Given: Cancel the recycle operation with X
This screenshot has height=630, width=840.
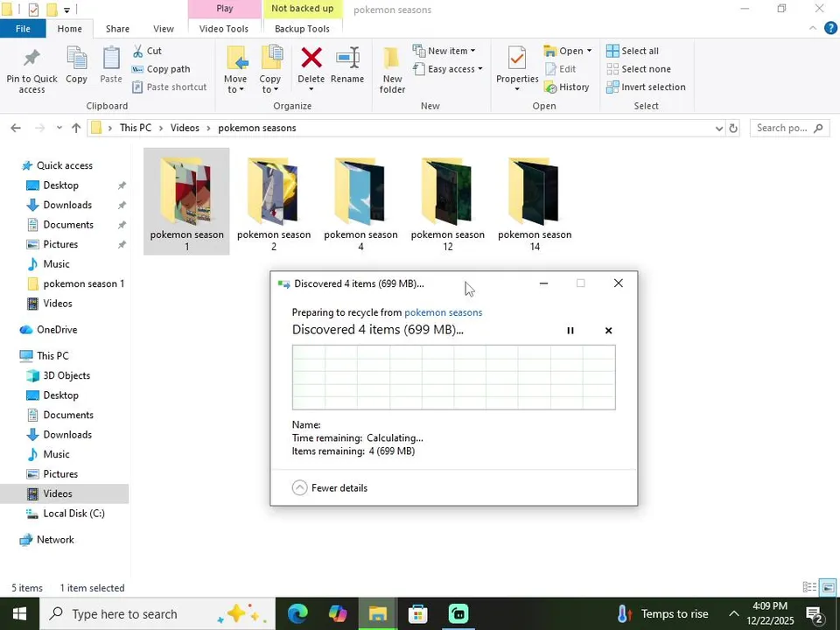Looking at the screenshot, I should tap(609, 331).
